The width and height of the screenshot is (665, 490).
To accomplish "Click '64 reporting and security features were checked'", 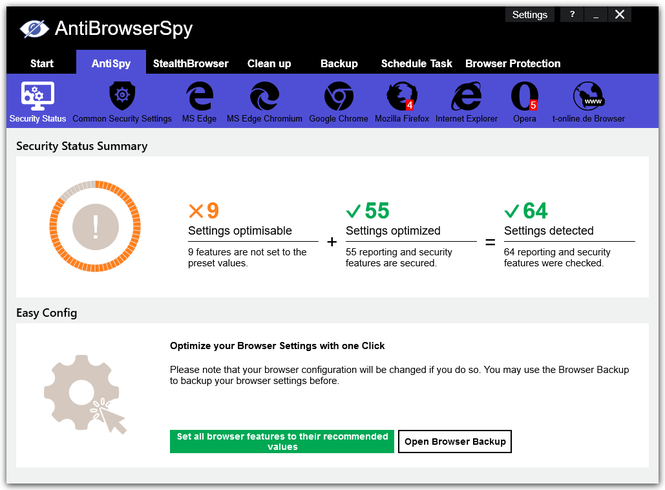I will click(557, 258).
